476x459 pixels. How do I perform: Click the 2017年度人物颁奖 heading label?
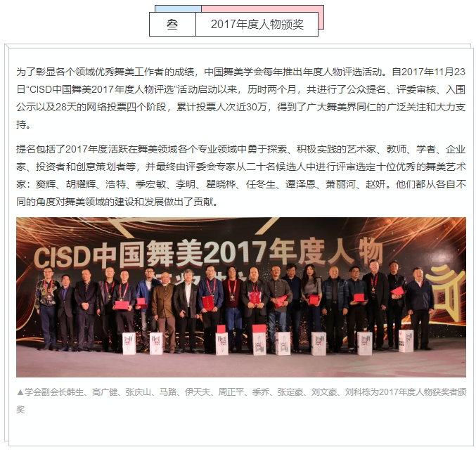coord(257,25)
